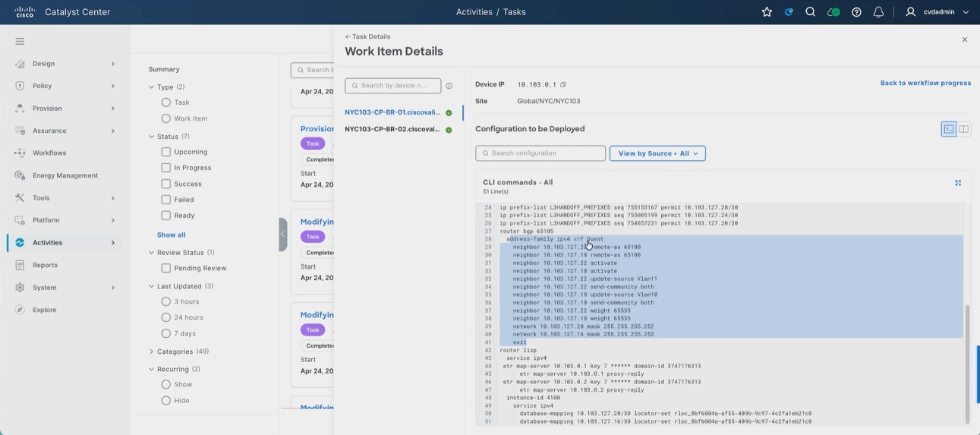Expand the System submenu chevron
The height and width of the screenshot is (435, 980).
point(113,288)
